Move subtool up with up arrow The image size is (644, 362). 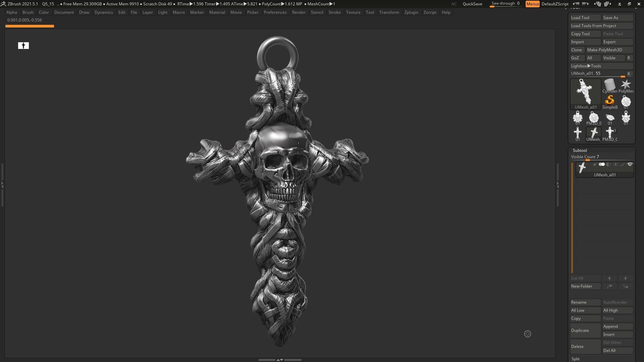pyautogui.click(x=609, y=278)
